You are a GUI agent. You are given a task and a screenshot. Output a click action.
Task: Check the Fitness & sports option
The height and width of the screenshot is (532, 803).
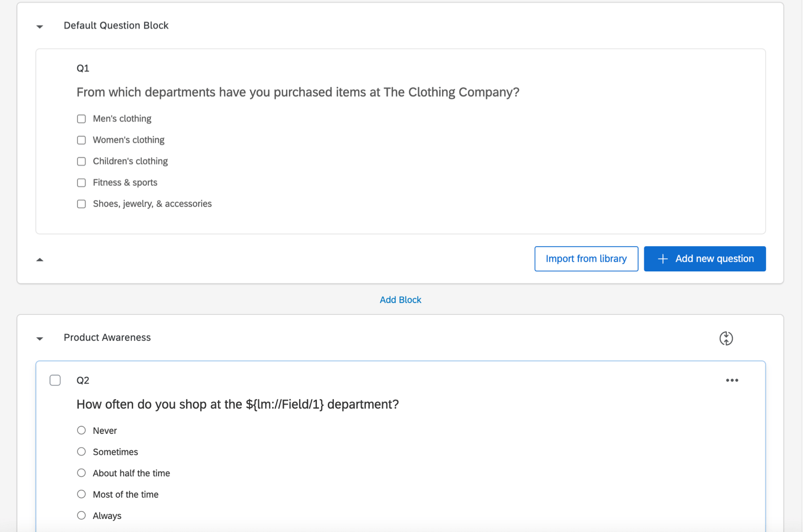(81, 182)
